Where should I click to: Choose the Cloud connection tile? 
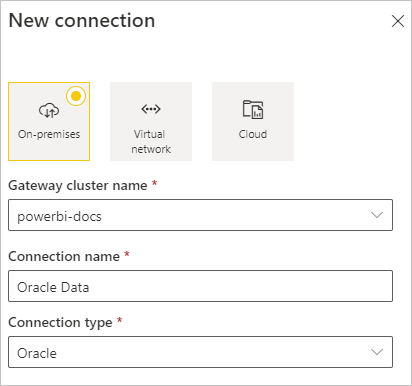click(253, 121)
